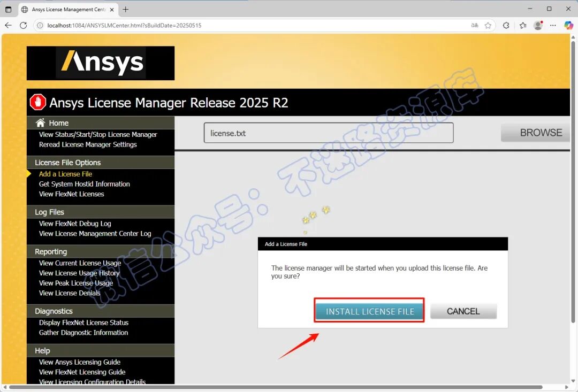Click the Ansys logo banner
Image resolution: width=578 pixels, height=392 pixels.
[101, 63]
